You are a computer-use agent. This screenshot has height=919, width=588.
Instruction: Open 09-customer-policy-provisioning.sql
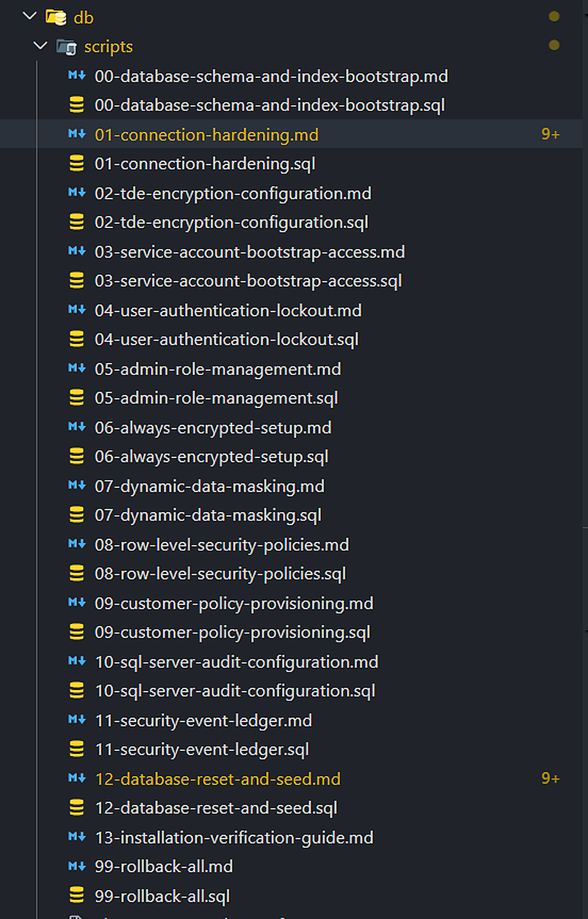pyautogui.click(x=232, y=633)
